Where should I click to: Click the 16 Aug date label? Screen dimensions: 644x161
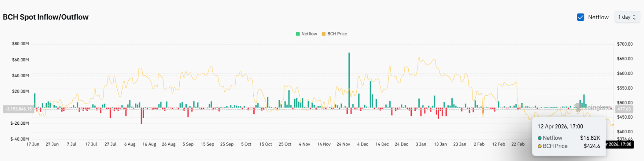(149, 144)
